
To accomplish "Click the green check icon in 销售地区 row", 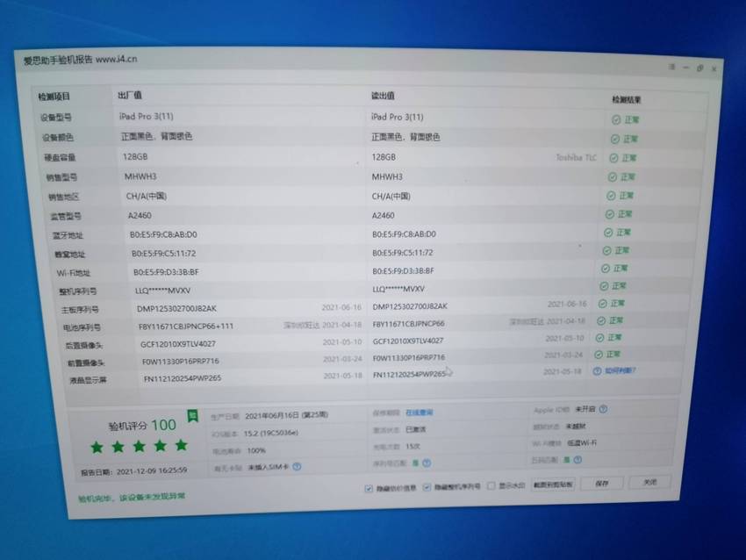I will (x=611, y=196).
